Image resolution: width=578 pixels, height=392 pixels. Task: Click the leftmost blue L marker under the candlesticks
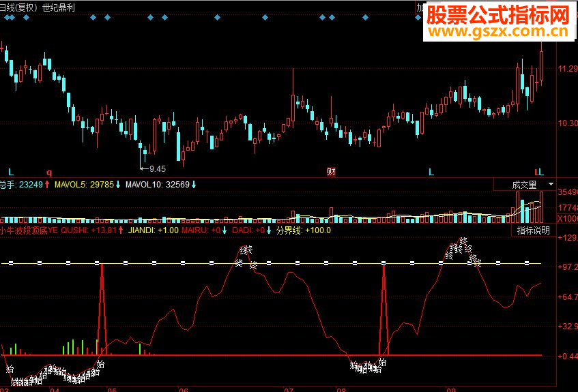point(11,172)
